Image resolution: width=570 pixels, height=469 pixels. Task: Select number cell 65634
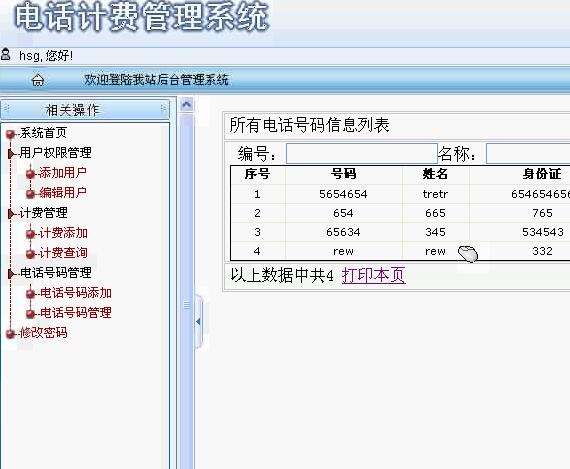tap(343, 232)
